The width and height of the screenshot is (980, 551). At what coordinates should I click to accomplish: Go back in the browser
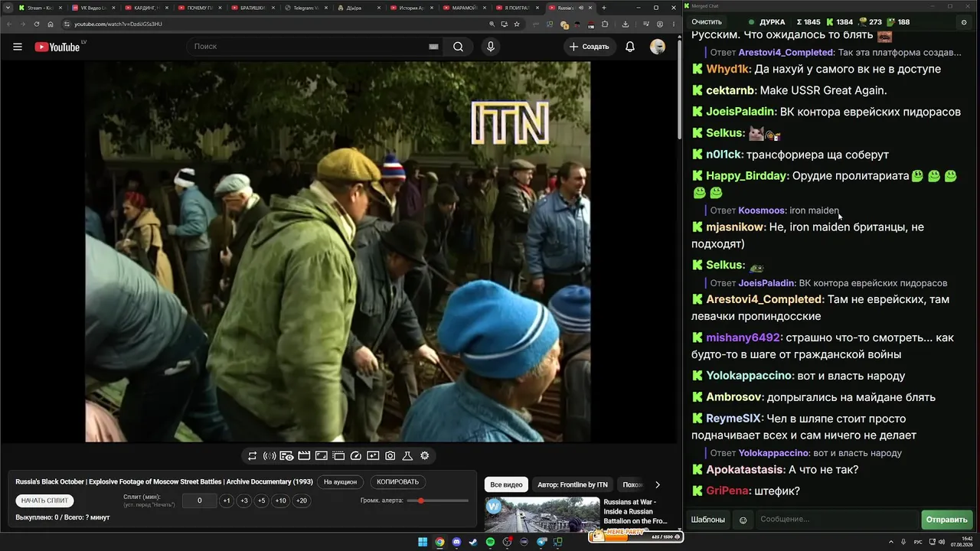[x=8, y=24]
